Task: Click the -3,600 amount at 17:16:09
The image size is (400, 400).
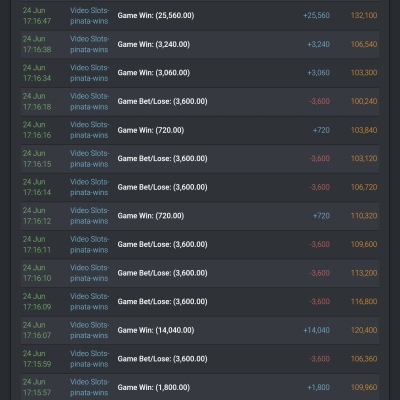Action: click(x=320, y=302)
